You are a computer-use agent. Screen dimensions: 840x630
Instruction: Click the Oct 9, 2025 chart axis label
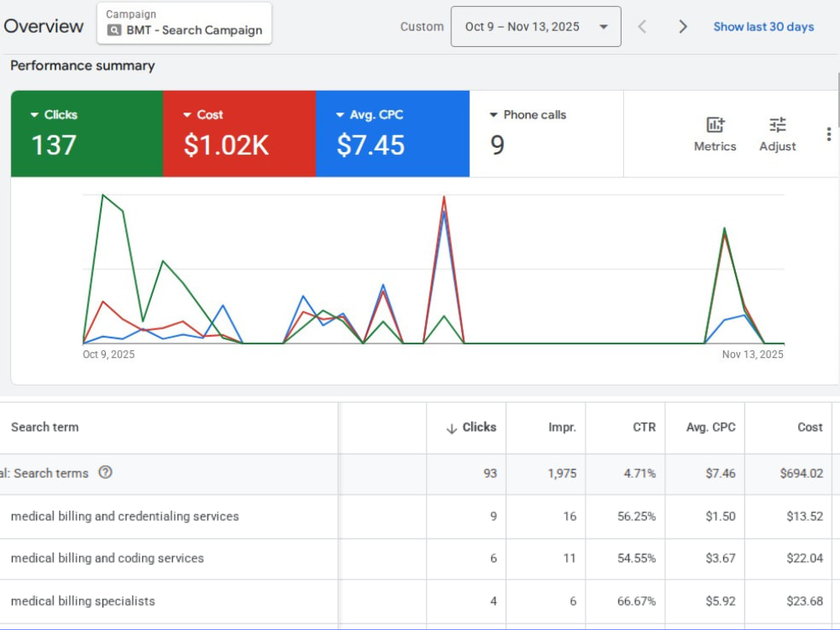click(108, 354)
